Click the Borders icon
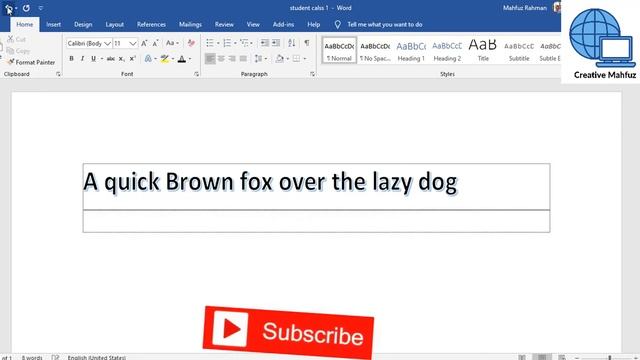Viewport: 640px width, 360px height. pos(296,59)
